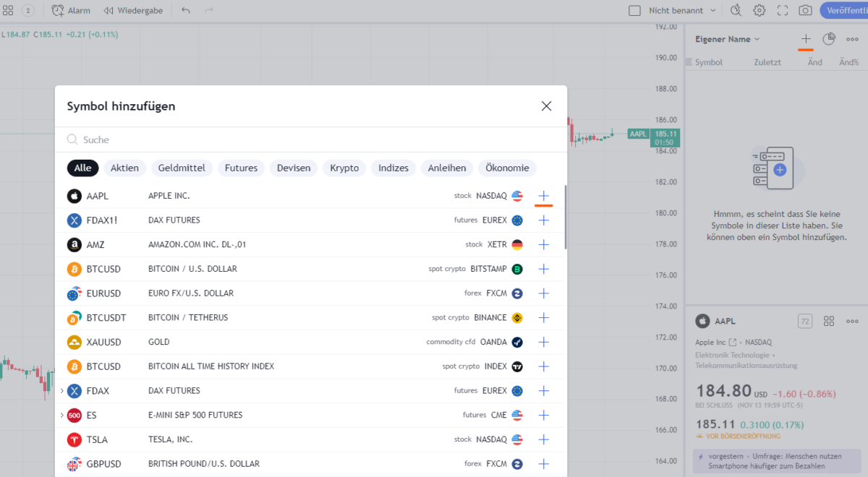
Task: Click the symbol list scrollbar
Action: (565, 217)
